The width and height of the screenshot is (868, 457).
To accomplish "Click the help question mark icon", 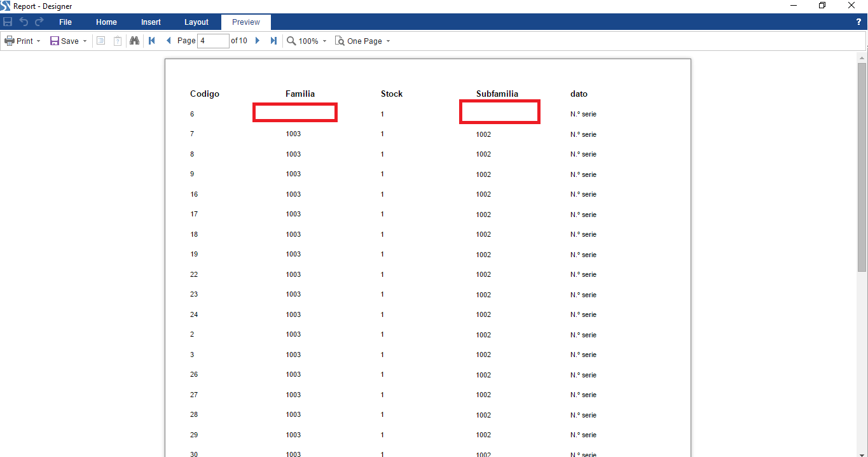I will click(x=858, y=22).
